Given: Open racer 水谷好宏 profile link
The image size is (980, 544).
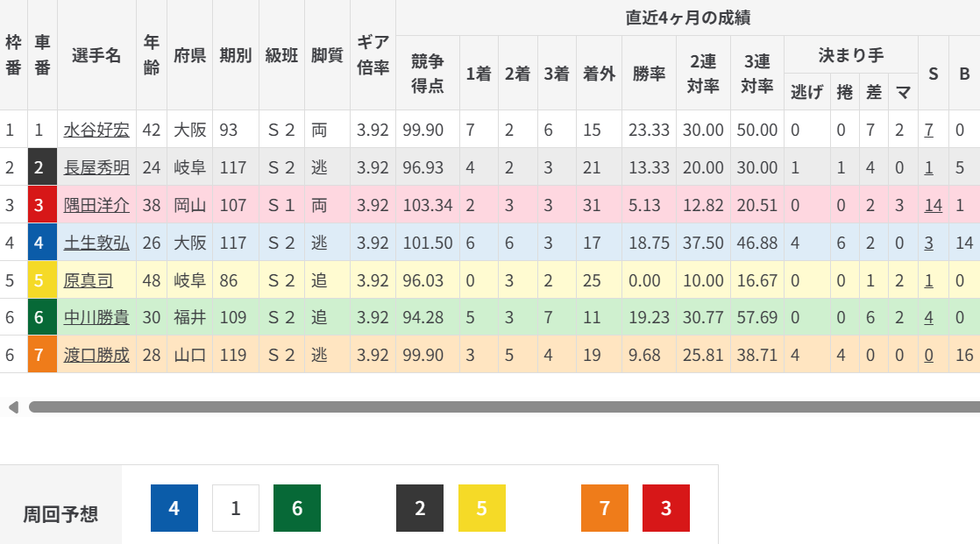Looking at the screenshot, I should pos(96,131).
